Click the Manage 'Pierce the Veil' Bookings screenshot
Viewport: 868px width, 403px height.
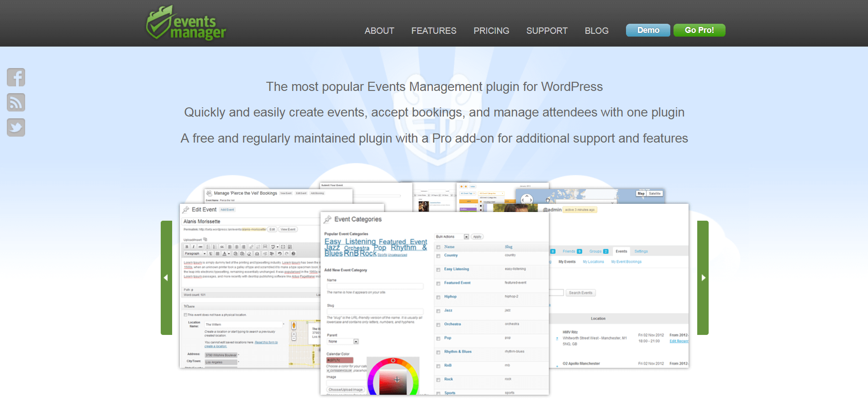tap(278, 196)
